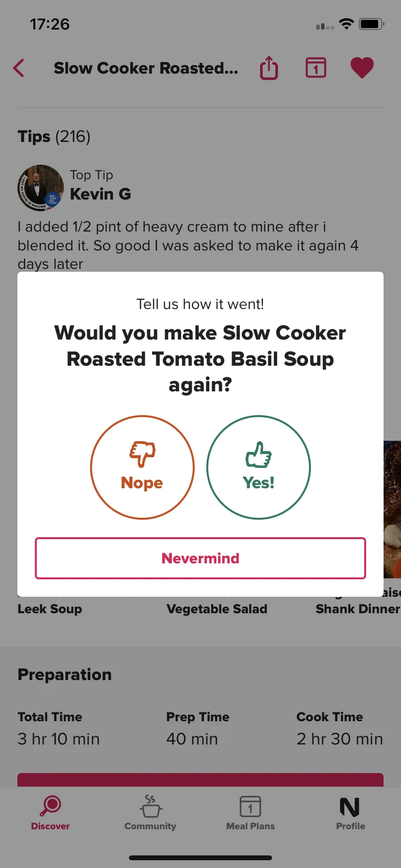This screenshot has height=868, width=401.
Task: Open the share icon
Action: pyautogui.click(x=269, y=68)
